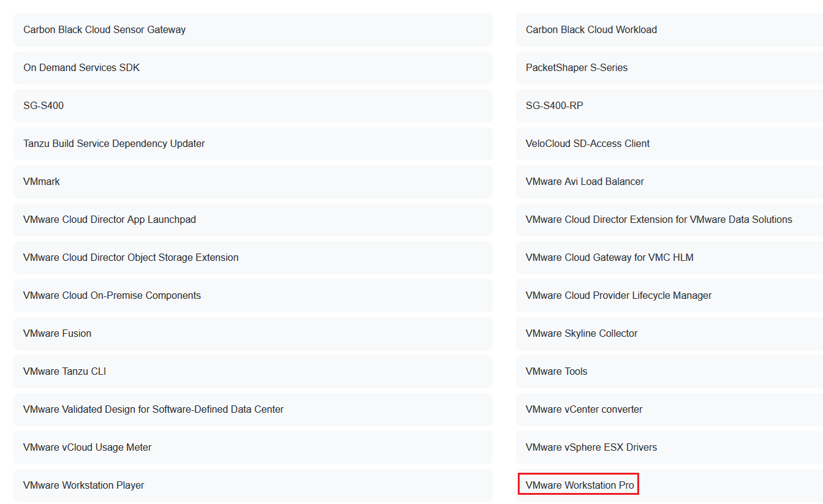Open VMware Cloud Provider Lifecycle Manager
Viewport: 823px width, 504px height.
click(x=669, y=296)
